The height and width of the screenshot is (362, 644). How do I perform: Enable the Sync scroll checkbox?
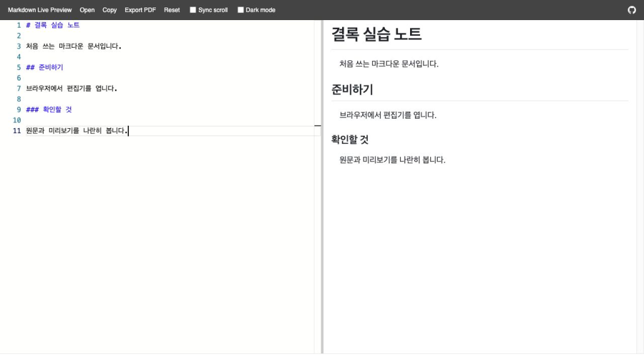pos(192,10)
